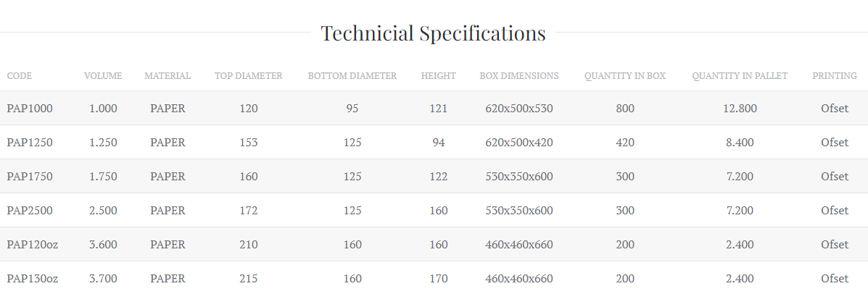Select the PAP130oz code cell
868x294 pixels.
point(33,279)
